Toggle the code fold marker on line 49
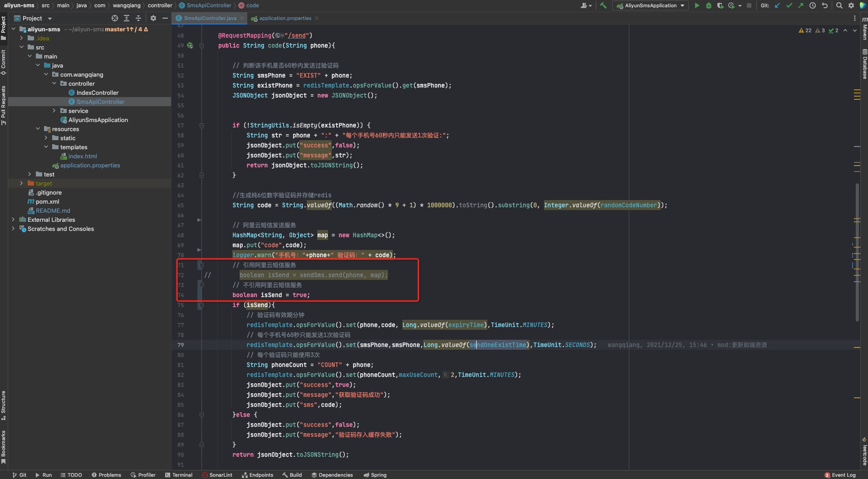 pos(201,45)
